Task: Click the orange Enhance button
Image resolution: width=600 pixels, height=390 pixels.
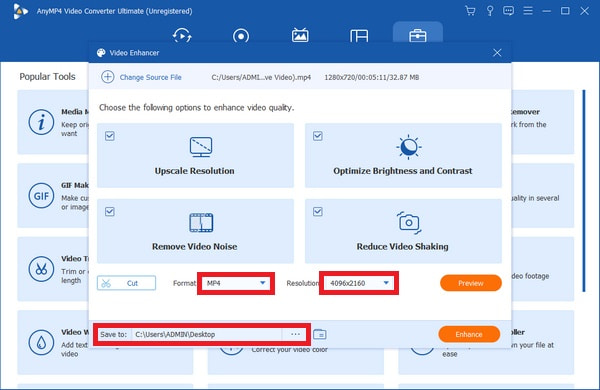Action: pos(469,335)
